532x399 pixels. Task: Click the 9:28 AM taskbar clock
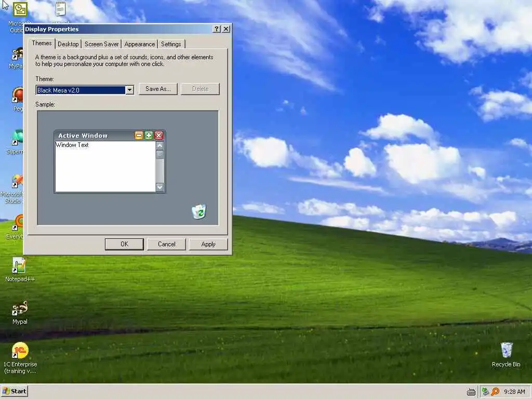(514, 392)
